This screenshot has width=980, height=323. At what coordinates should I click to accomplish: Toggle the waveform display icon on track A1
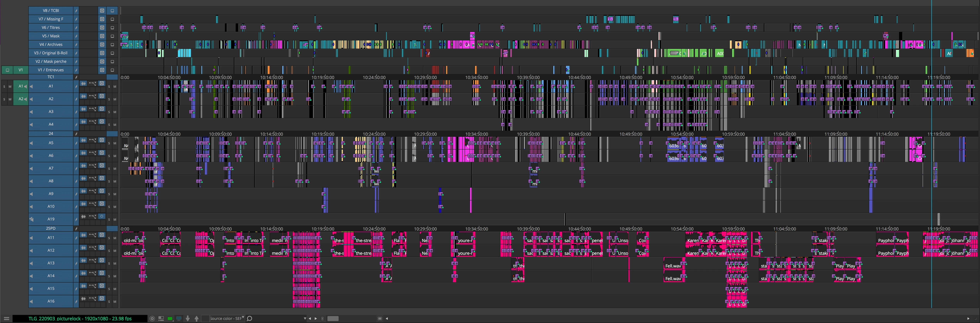[x=83, y=83]
